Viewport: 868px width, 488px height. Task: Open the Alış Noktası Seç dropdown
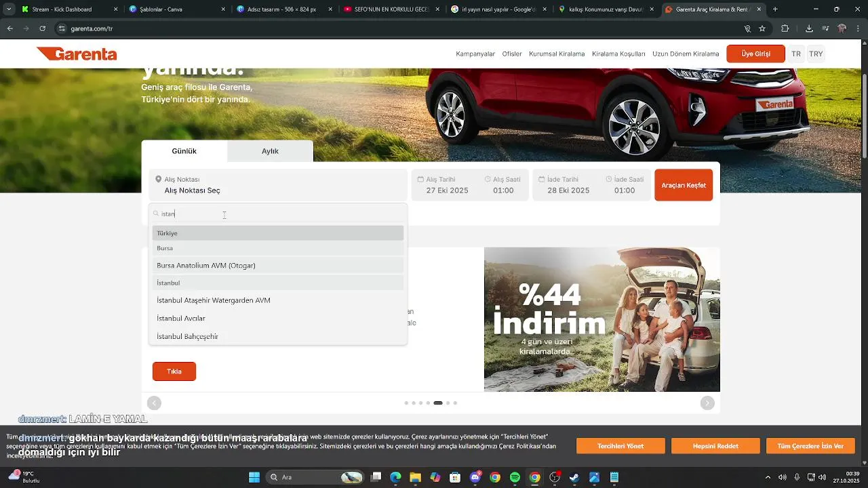pos(278,185)
